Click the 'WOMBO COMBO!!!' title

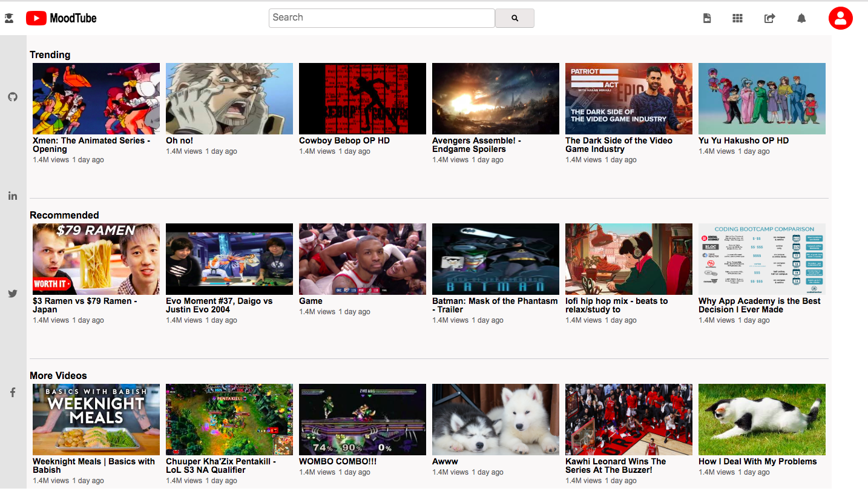click(338, 461)
